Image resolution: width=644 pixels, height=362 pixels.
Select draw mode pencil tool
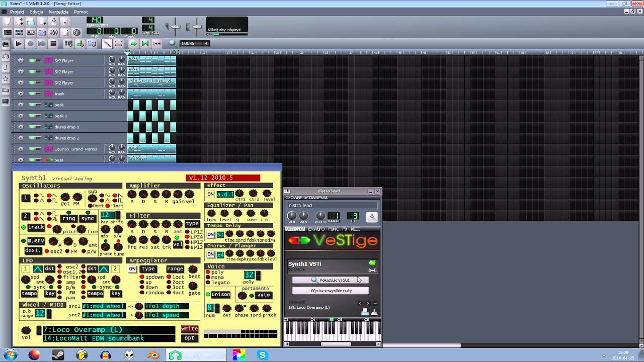107,44
